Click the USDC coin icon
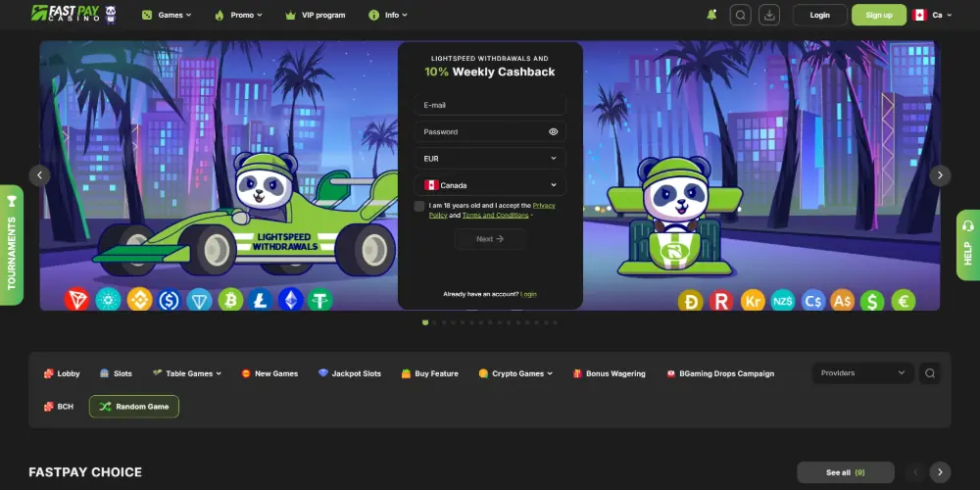The image size is (980, 490). pyautogui.click(x=170, y=299)
